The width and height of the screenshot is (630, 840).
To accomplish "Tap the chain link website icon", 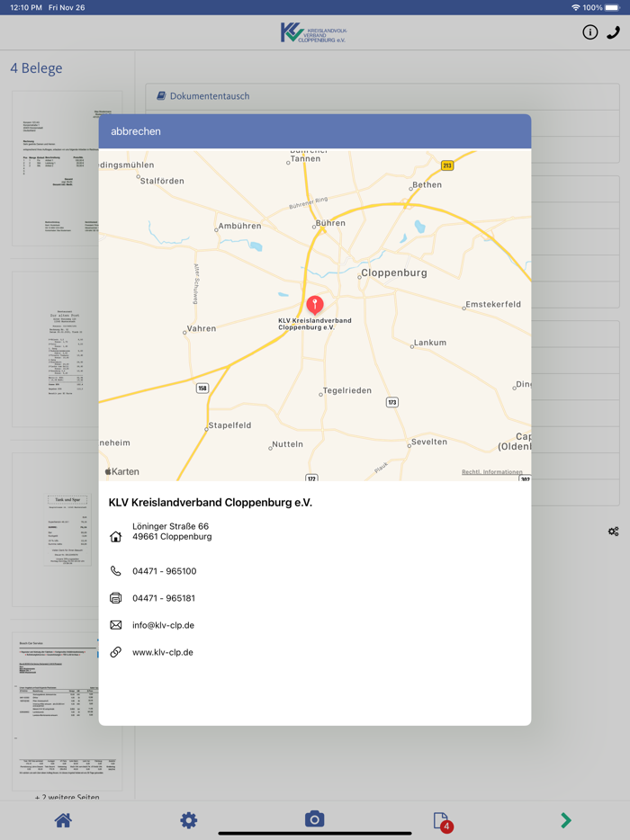I will pyautogui.click(x=116, y=652).
